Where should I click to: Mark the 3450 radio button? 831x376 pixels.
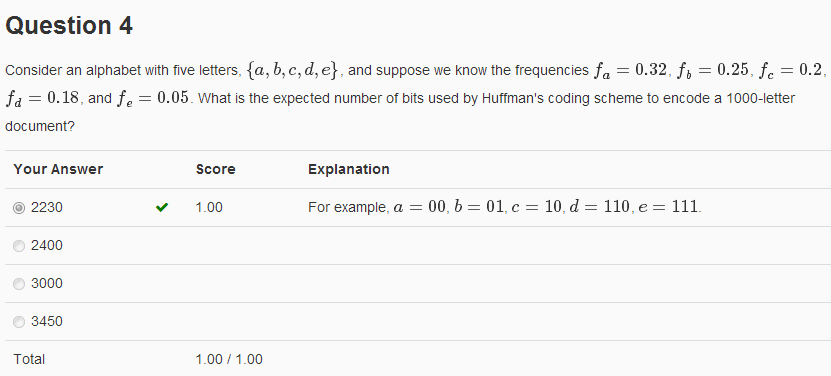point(19,322)
